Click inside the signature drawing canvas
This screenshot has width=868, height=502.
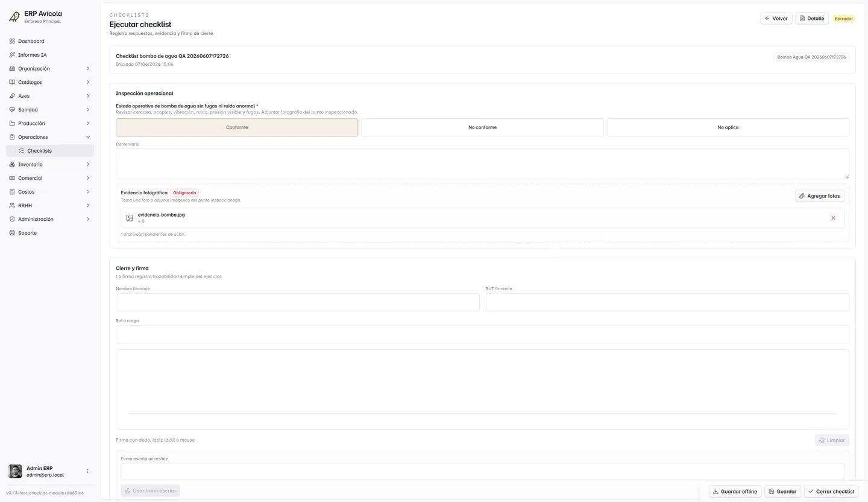pyautogui.click(x=482, y=389)
